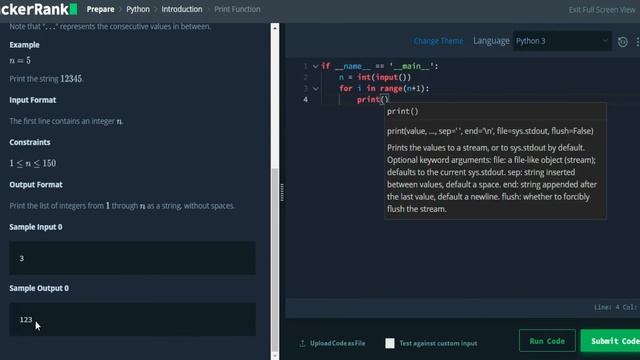Click the problem panel scroll up arrow
640x360 pixels.
[275, 28]
